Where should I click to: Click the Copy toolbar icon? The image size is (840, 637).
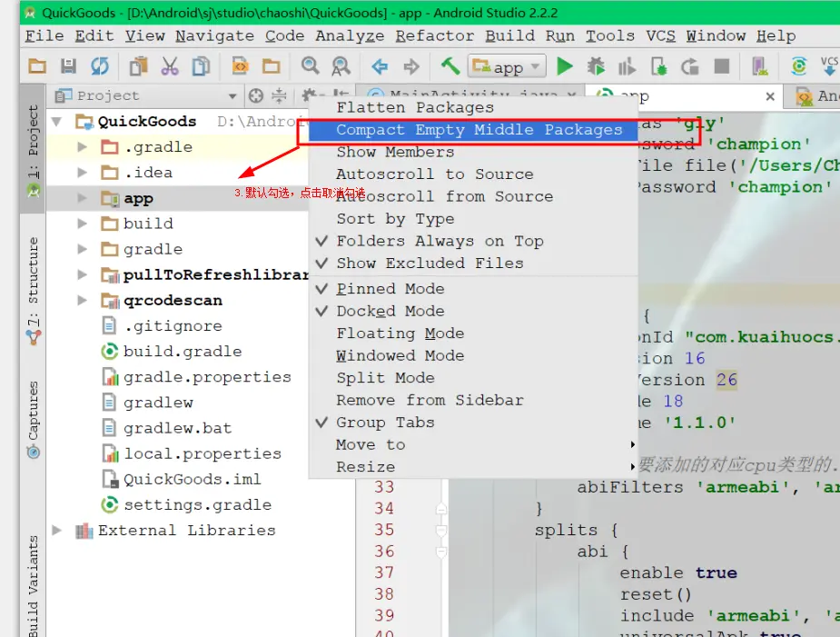click(x=202, y=66)
